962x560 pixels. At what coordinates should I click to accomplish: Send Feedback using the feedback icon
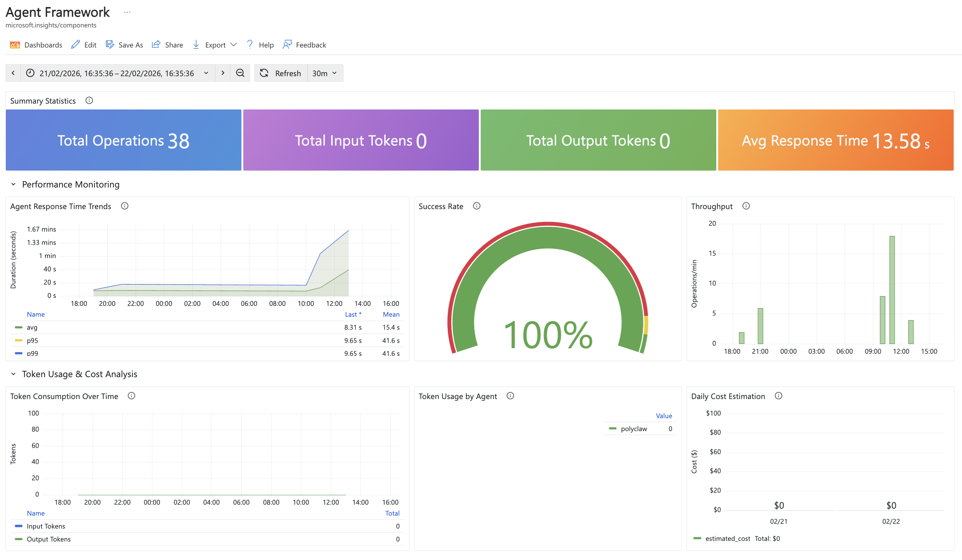[287, 44]
